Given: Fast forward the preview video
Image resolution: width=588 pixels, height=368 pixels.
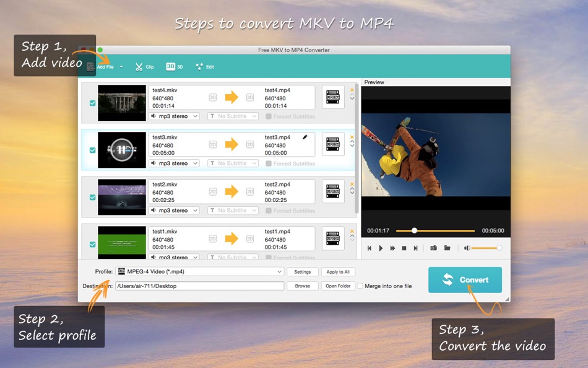Looking at the screenshot, I should pyautogui.click(x=392, y=248).
